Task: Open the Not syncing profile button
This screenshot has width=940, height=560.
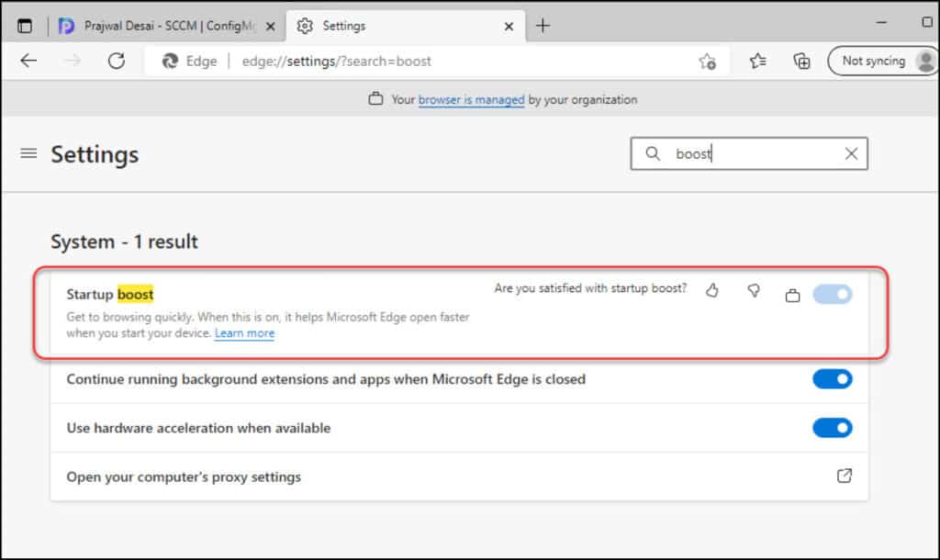Action: [883, 61]
